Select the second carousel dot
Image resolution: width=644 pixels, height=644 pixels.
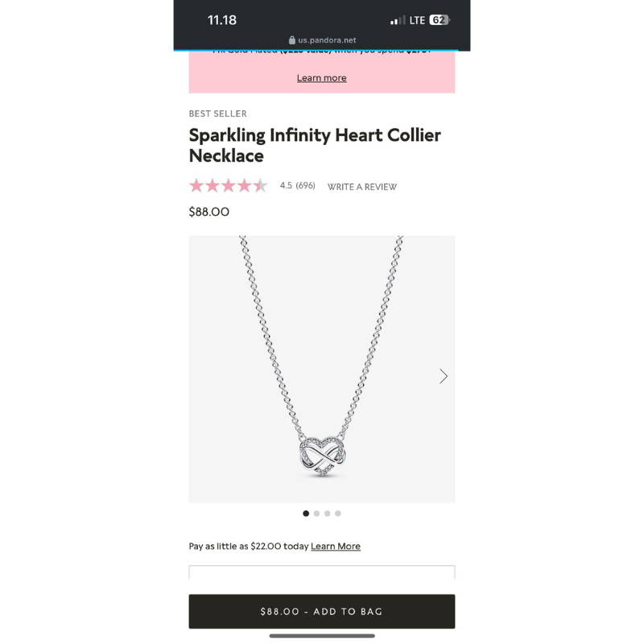(x=316, y=514)
